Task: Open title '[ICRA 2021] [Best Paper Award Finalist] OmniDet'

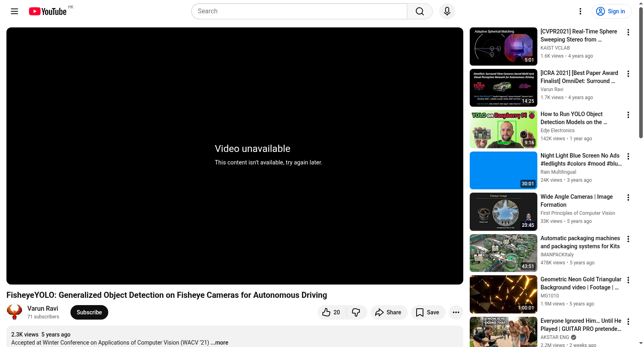Action: tap(580, 77)
